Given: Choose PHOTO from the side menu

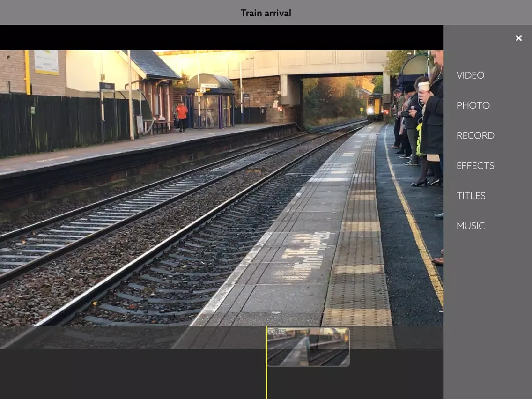Looking at the screenshot, I should click(x=473, y=105).
